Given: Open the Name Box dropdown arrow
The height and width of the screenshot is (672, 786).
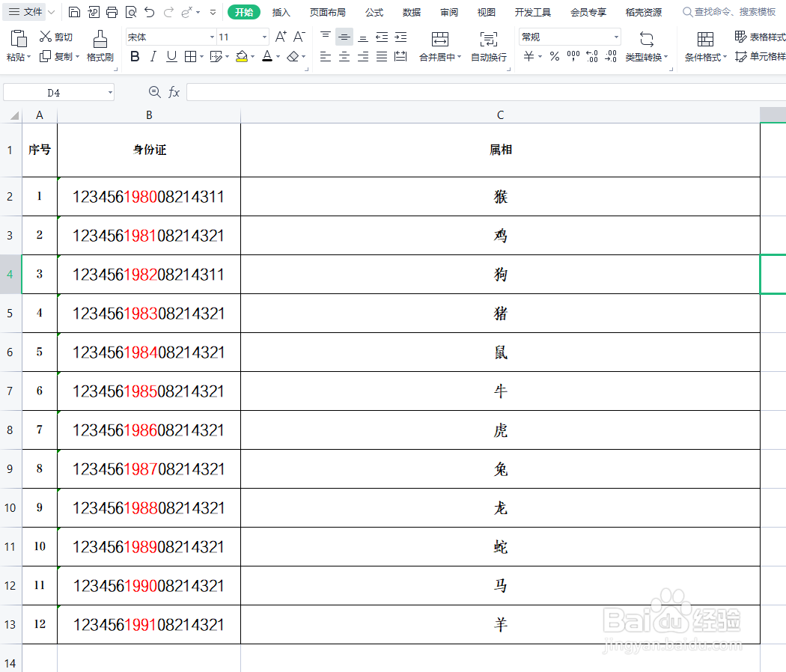Looking at the screenshot, I should [x=110, y=93].
